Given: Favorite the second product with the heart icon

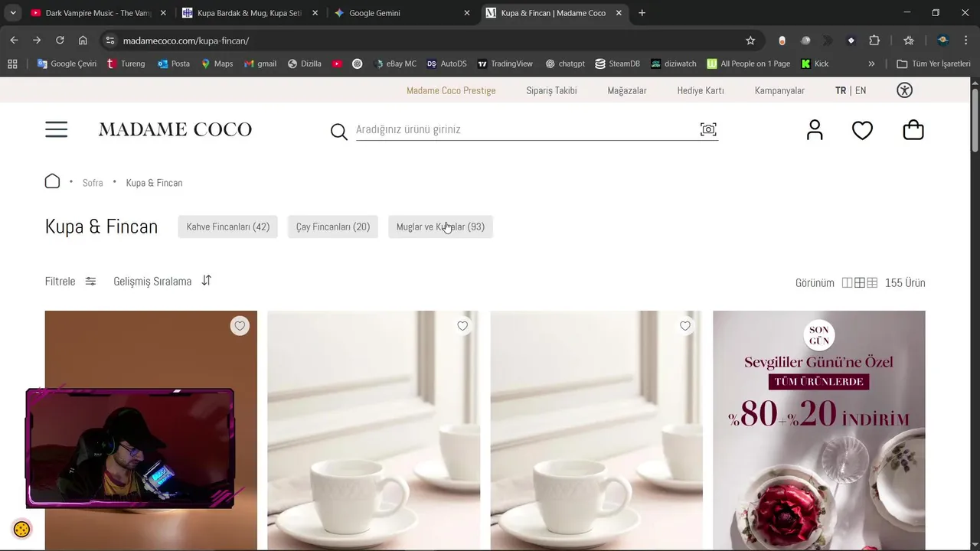Looking at the screenshot, I should point(462,326).
